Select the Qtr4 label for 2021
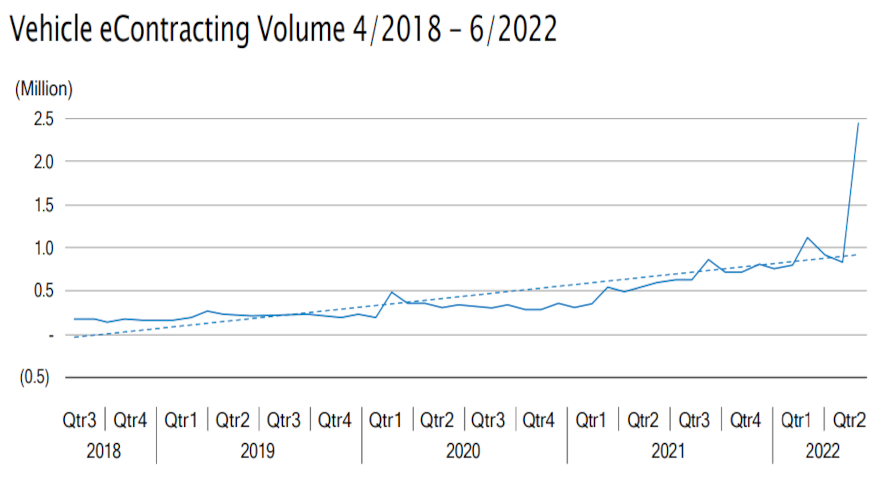Image resolution: width=880 pixels, height=495 pixels. coord(745,421)
